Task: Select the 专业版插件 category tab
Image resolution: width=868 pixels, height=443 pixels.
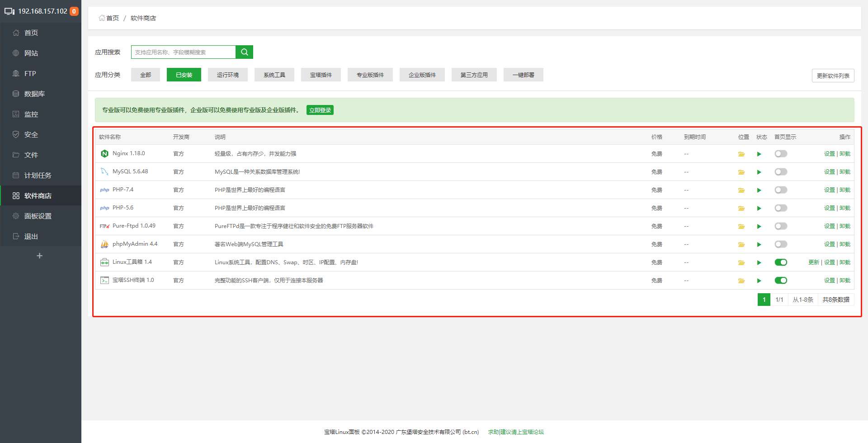Action: (370, 75)
